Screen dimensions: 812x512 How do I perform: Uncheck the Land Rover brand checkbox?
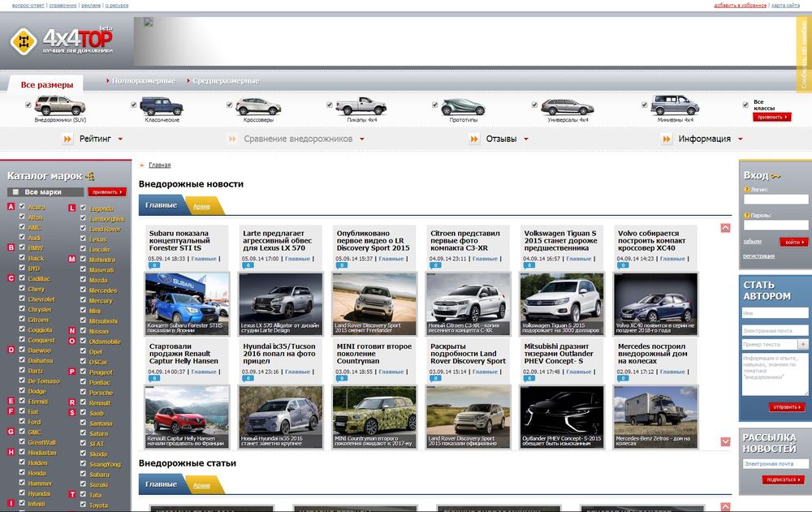(83, 228)
